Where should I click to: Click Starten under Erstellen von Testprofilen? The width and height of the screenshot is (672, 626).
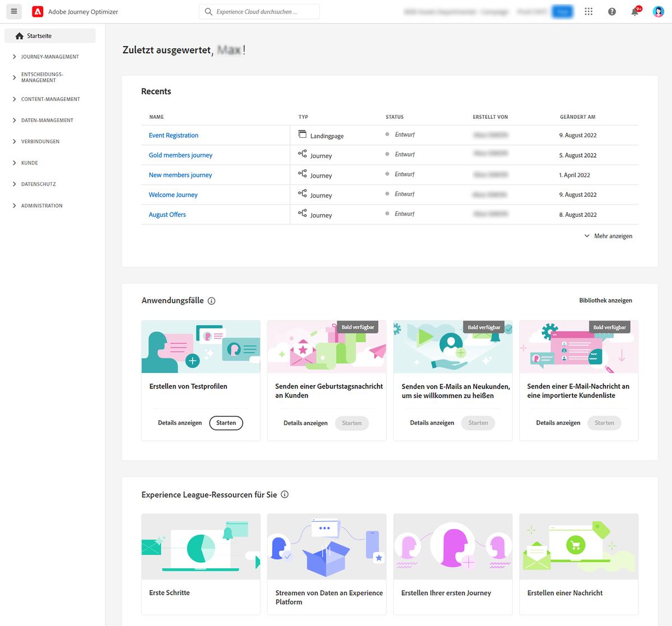pos(226,423)
